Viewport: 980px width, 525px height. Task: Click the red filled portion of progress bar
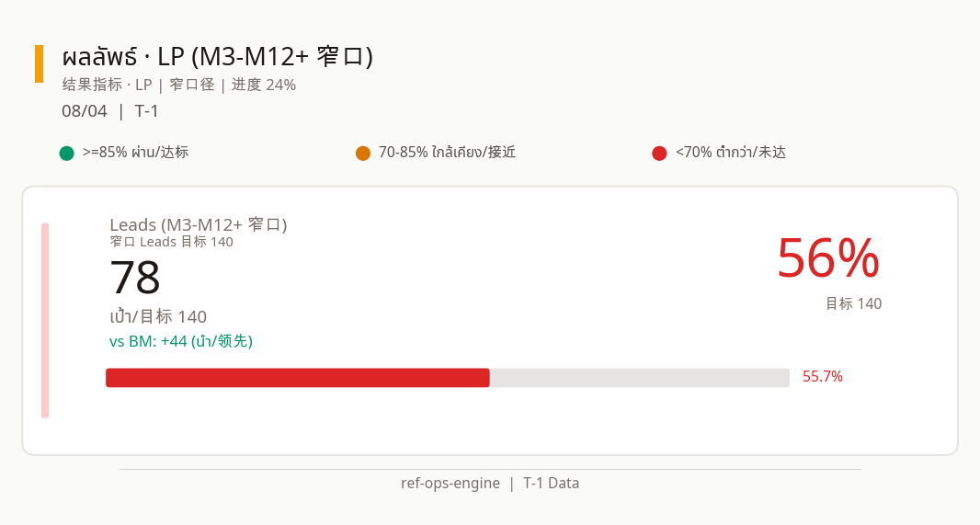pyautogui.click(x=298, y=378)
